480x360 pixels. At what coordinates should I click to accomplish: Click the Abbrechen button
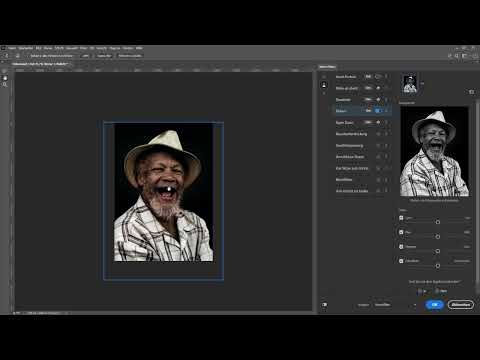(461, 305)
